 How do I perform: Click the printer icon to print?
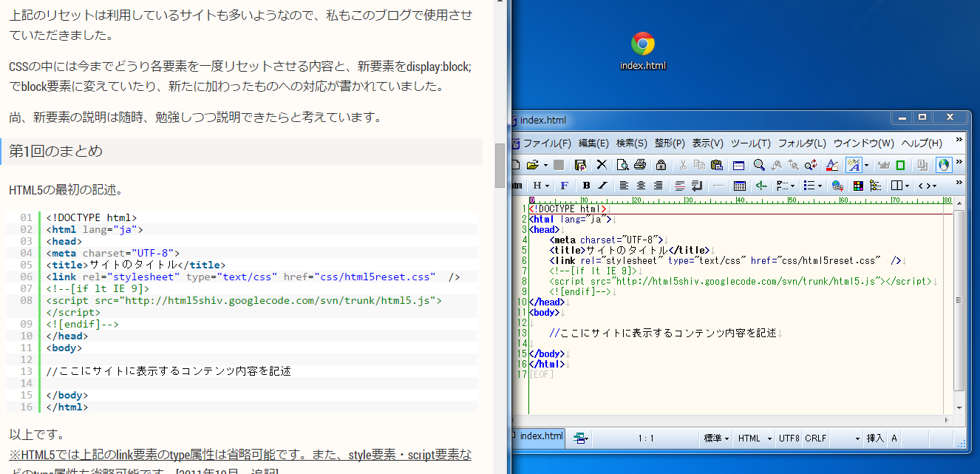tap(640, 165)
